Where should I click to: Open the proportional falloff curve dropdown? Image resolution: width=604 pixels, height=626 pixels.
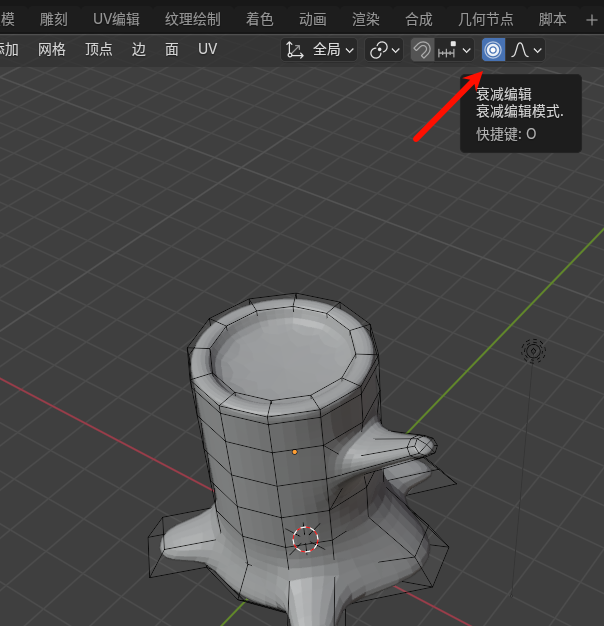click(x=527, y=50)
